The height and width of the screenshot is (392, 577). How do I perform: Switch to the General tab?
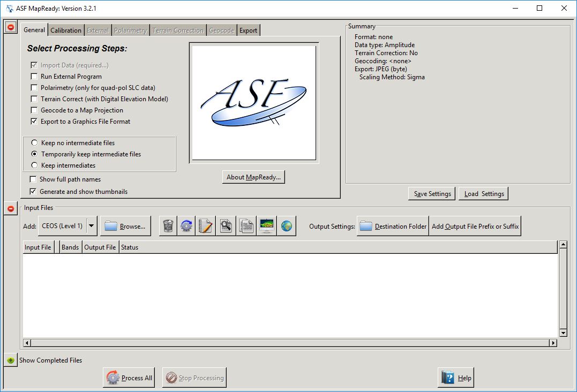point(34,30)
